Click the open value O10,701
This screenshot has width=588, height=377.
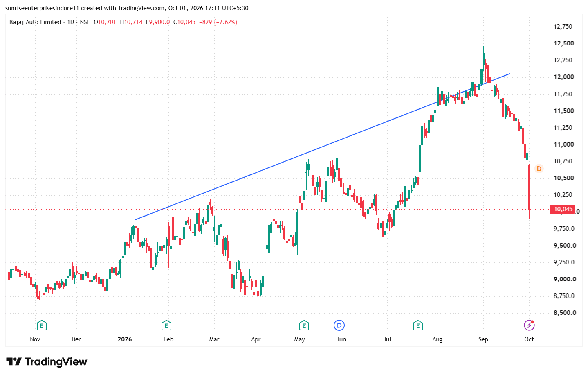click(105, 22)
